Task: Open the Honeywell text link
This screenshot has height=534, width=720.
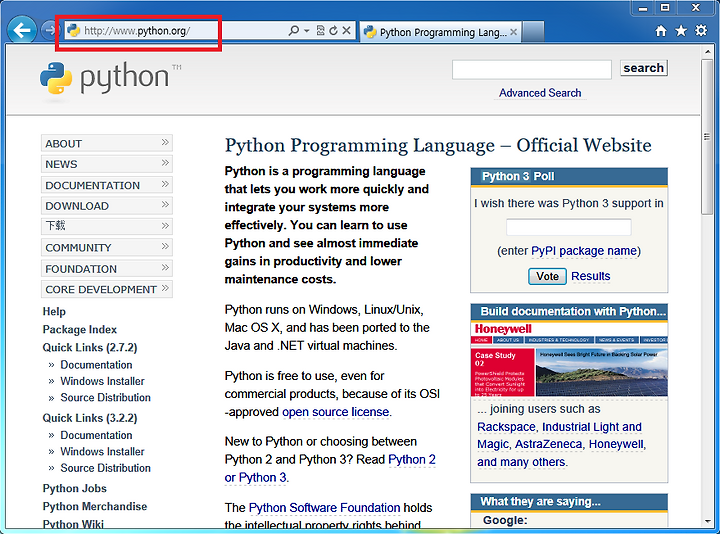Action: point(616,444)
